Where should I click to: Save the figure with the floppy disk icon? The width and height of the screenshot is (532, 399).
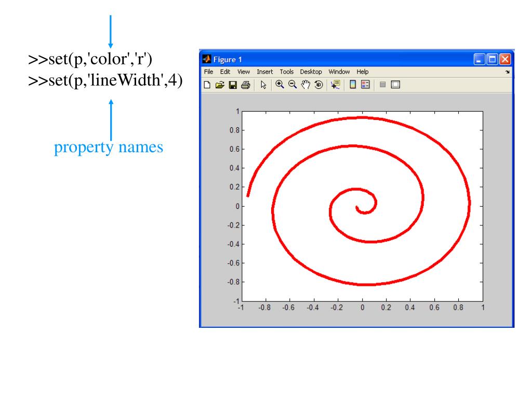(233, 85)
